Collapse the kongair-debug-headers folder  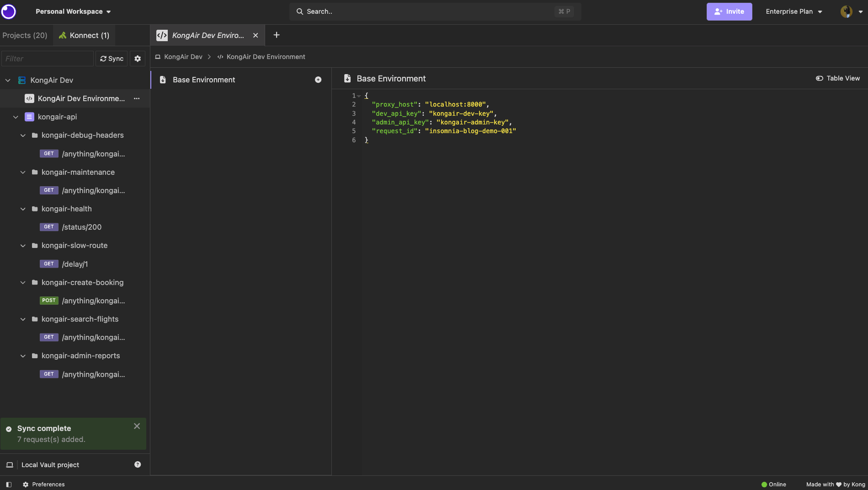coord(23,135)
